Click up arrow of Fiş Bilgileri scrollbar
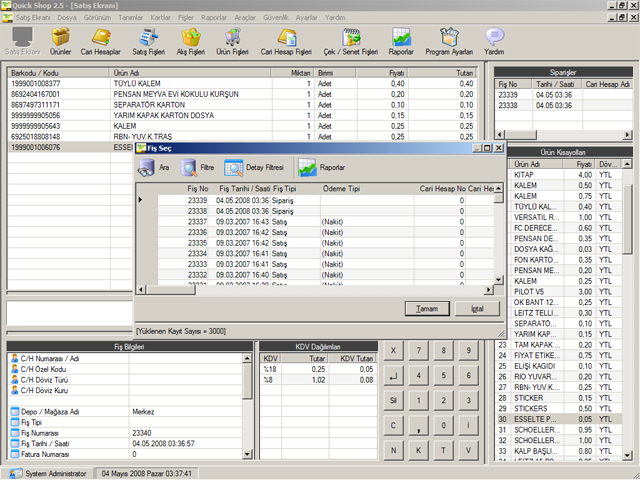640x480 pixels. pyautogui.click(x=247, y=358)
